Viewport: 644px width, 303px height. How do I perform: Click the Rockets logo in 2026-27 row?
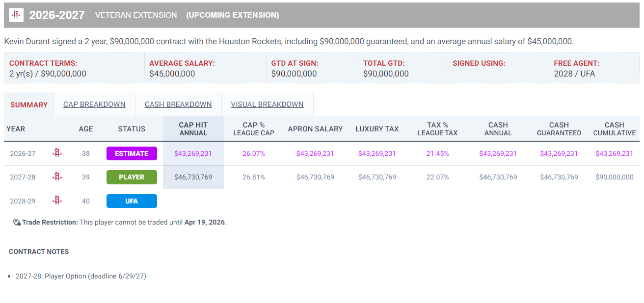click(x=57, y=153)
